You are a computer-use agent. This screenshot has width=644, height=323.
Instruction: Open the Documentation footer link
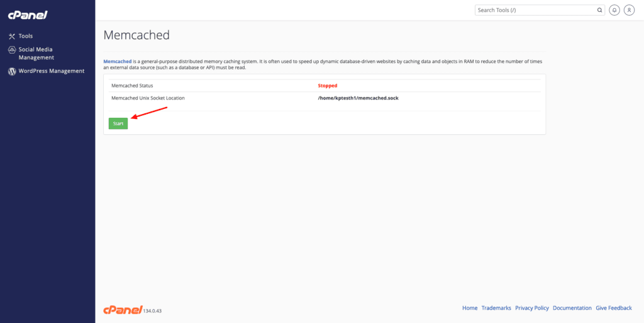pos(572,308)
